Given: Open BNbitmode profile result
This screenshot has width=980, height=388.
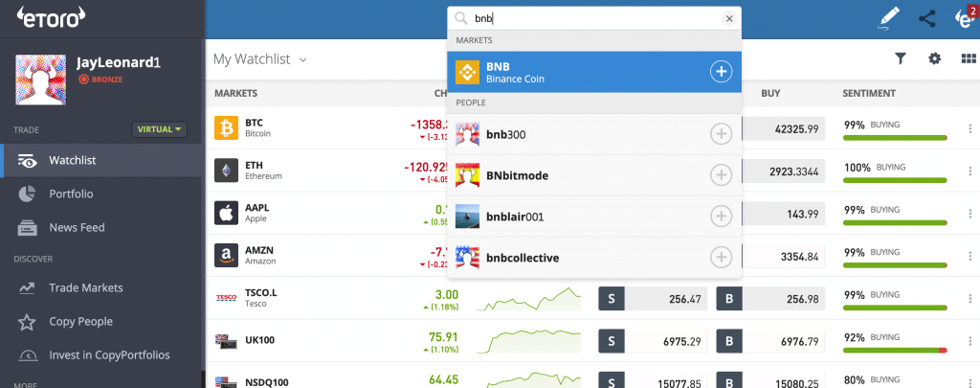Looking at the screenshot, I should 593,175.
